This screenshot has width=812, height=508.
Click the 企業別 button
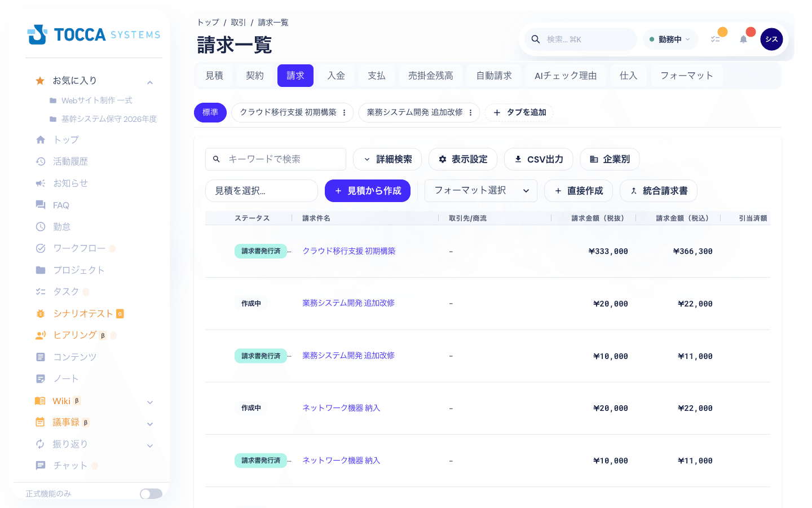(610, 159)
